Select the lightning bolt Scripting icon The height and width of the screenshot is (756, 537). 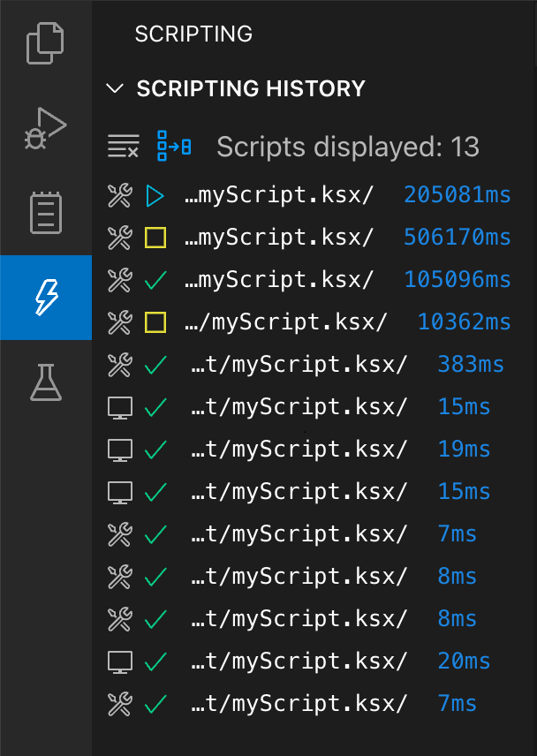(x=46, y=298)
